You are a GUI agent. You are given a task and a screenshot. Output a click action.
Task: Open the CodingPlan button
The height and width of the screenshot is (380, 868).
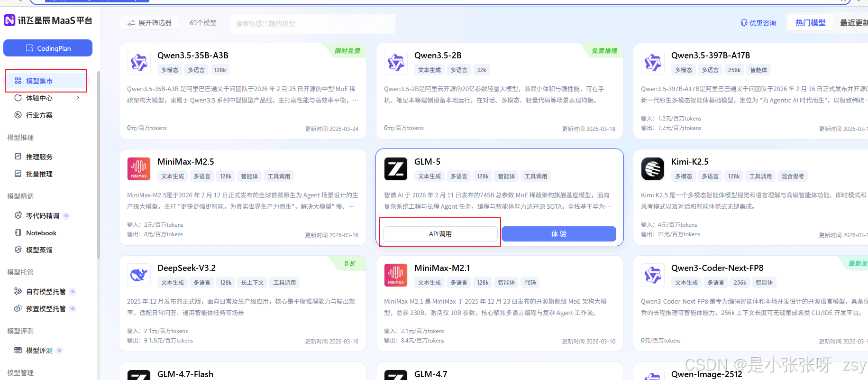[x=48, y=48]
